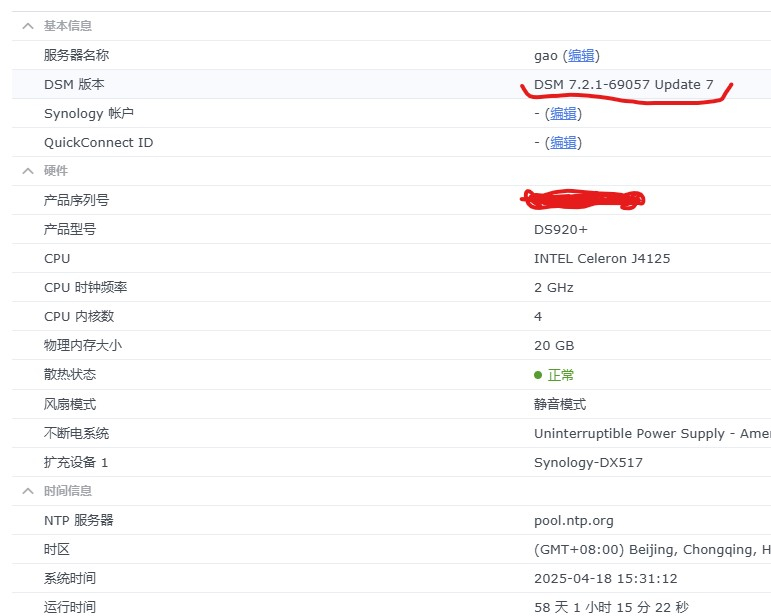Click the 风扇模式 label

[70, 404]
